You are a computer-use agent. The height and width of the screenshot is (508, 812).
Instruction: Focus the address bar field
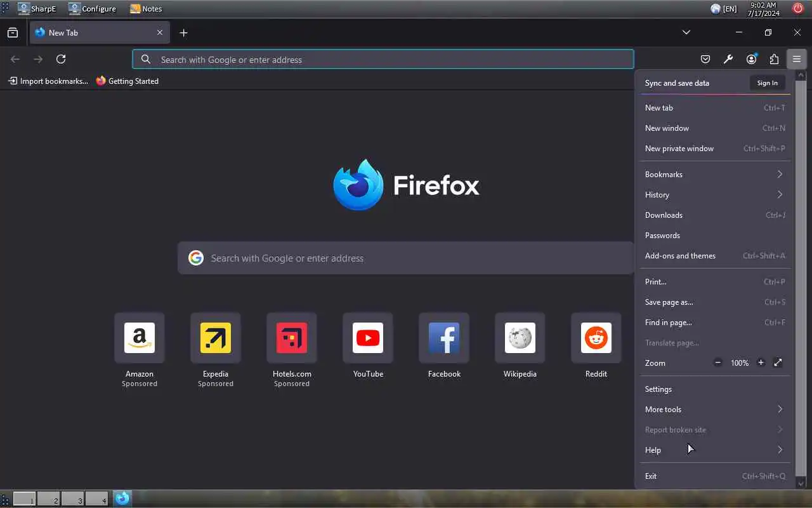tap(383, 59)
